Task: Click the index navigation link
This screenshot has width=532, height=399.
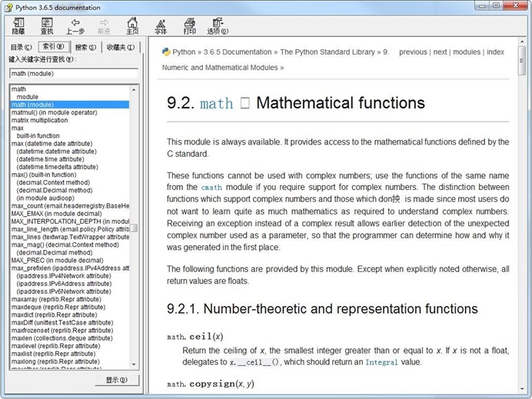Action: [495, 52]
